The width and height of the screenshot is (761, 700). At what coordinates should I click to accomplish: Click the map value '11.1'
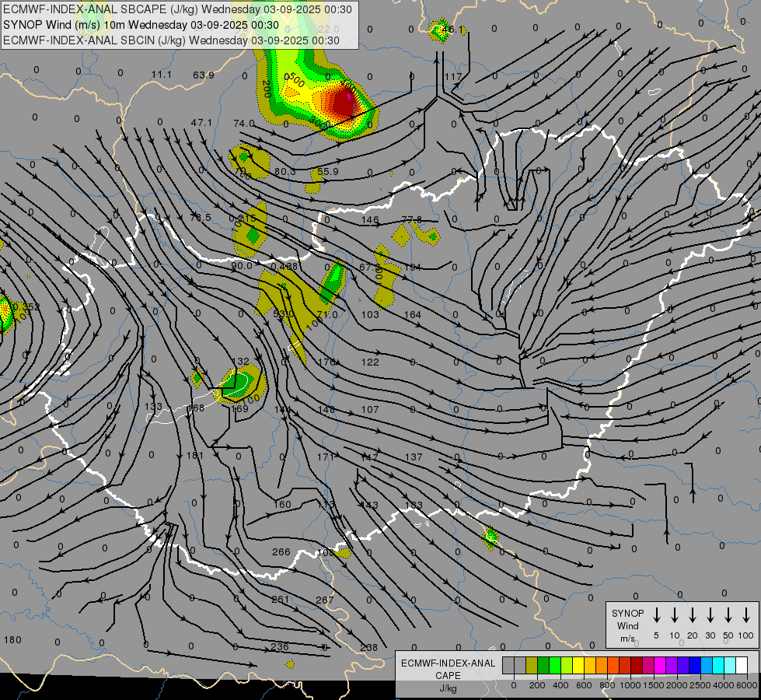point(162,75)
